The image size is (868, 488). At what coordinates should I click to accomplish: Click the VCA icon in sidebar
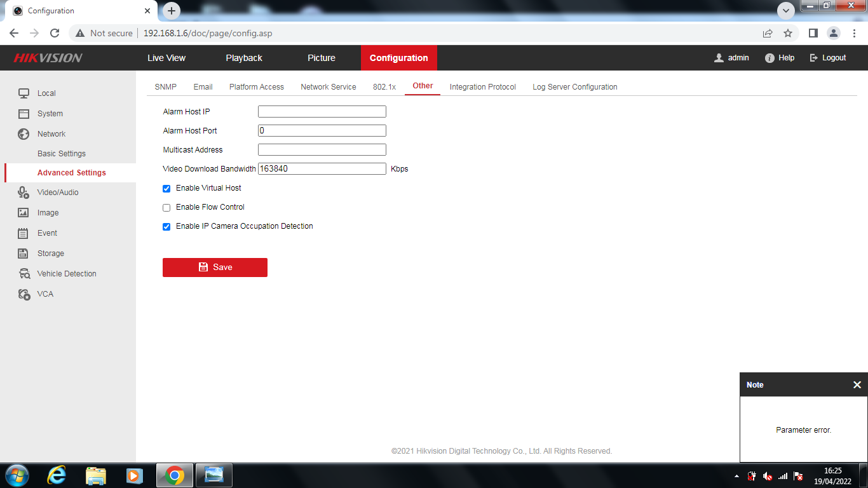click(x=24, y=294)
